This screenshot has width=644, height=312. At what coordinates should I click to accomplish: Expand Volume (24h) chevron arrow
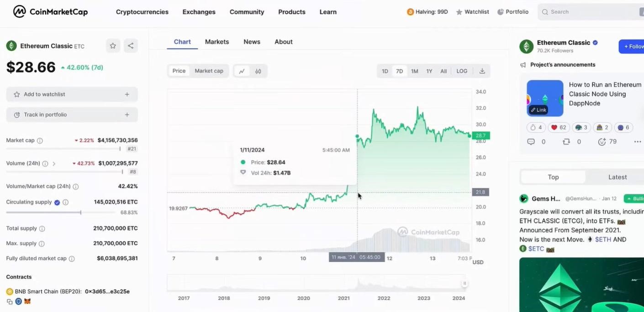tap(54, 163)
